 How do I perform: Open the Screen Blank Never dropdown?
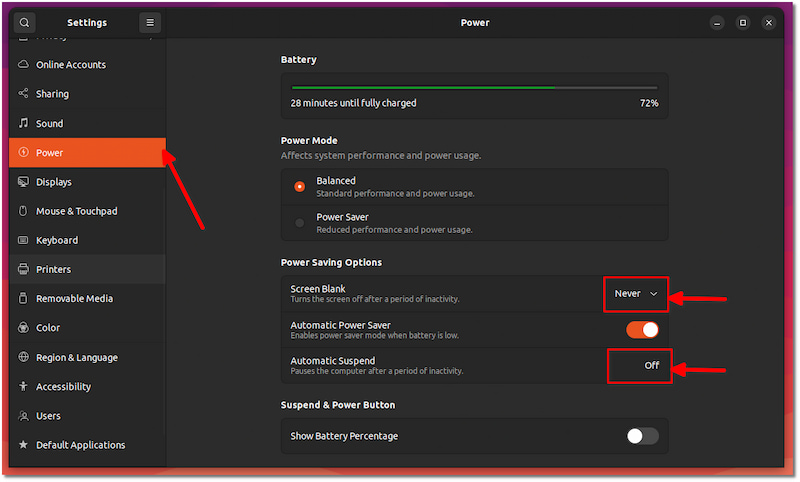(x=636, y=294)
